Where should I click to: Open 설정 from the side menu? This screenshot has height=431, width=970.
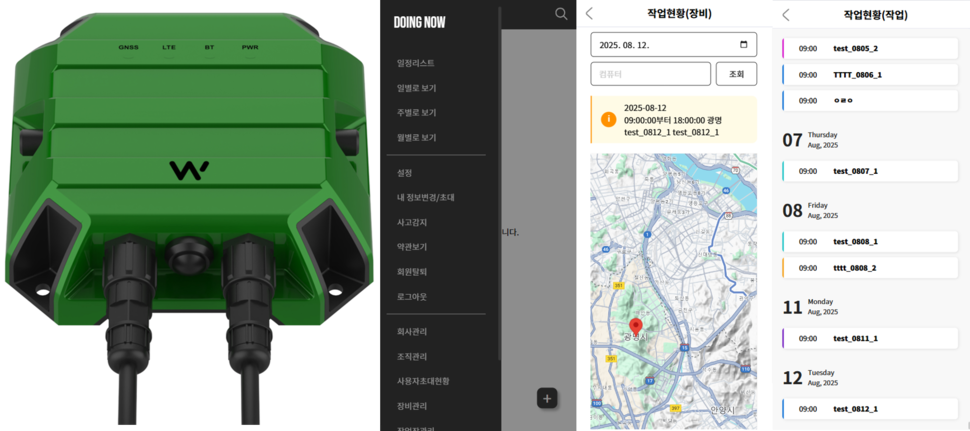[405, 173]
